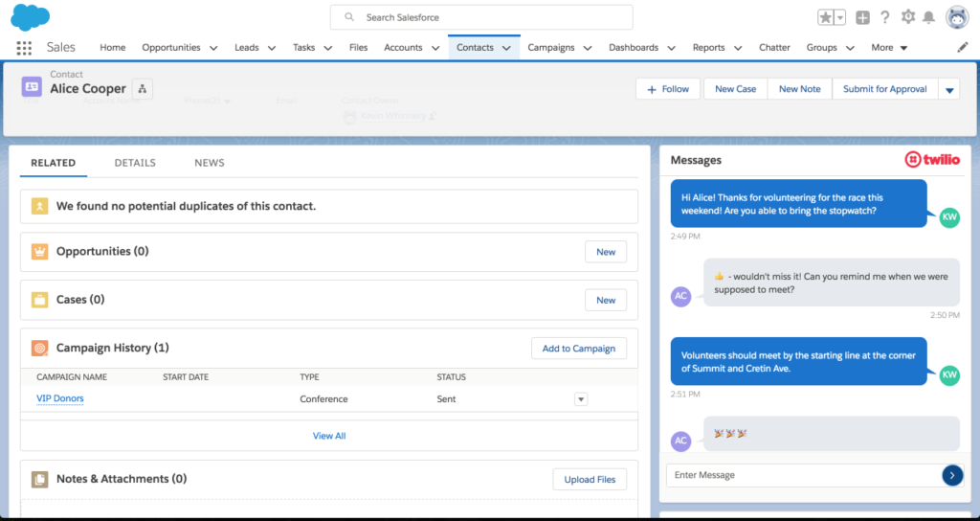Open the user profile avatar
This screenshot has width=980, height=521.
957,17
